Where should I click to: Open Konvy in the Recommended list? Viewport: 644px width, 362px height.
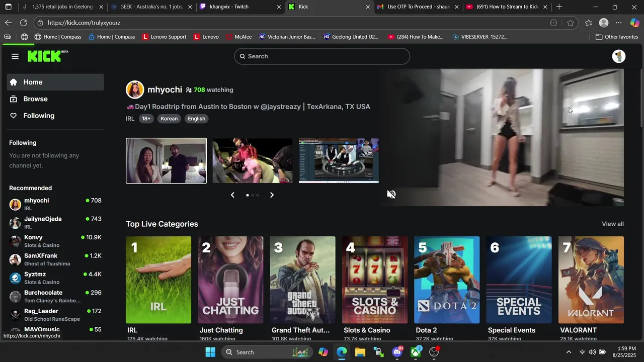tap(55, 241)
